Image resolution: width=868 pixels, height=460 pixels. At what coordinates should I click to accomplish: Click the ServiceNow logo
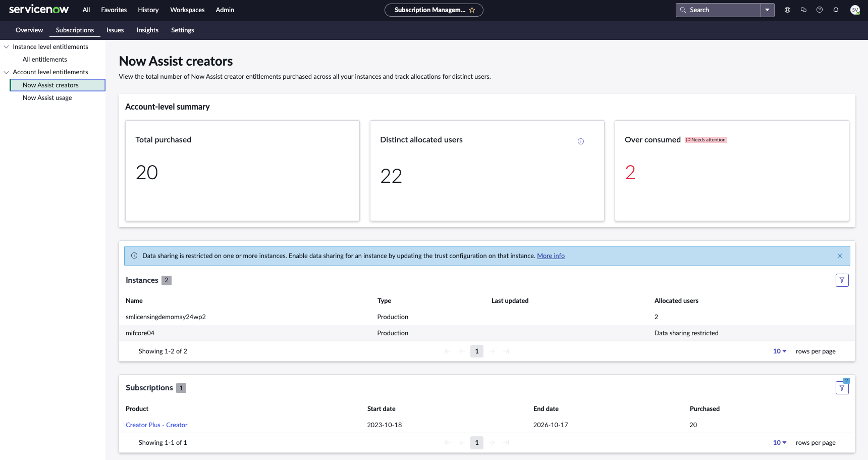(39, 10)
